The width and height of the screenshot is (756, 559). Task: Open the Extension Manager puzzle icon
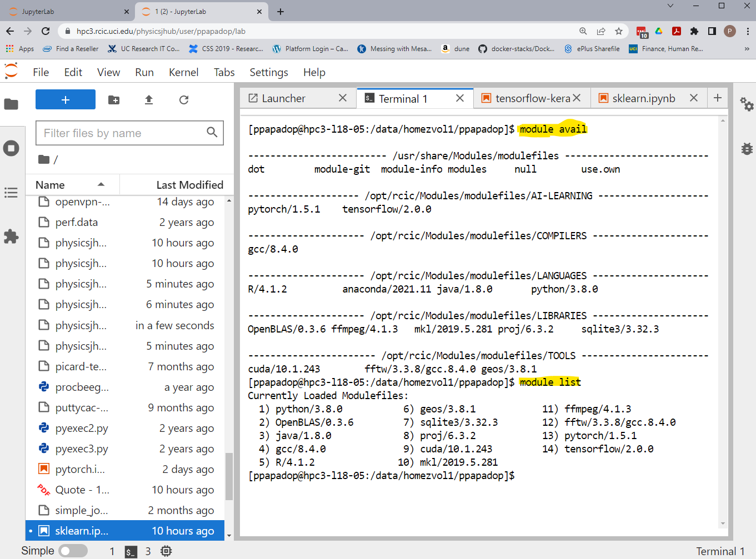coord(11,236)
